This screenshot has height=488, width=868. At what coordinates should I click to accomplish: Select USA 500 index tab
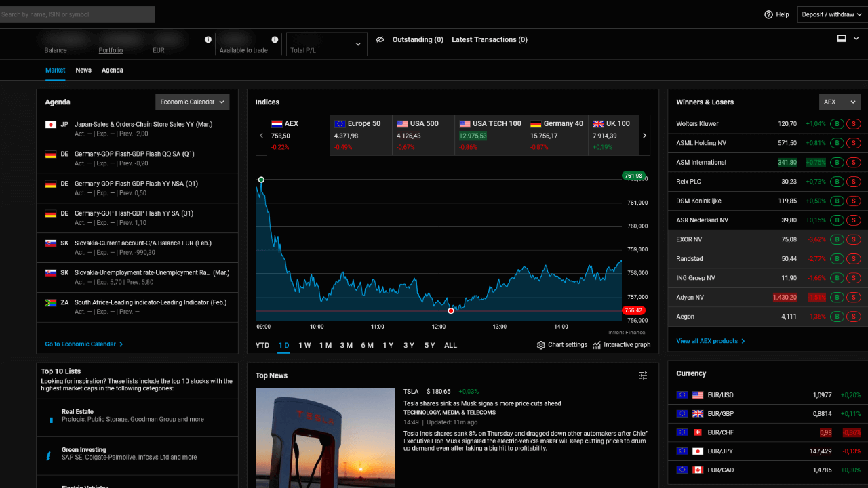[x=423, y=135]
